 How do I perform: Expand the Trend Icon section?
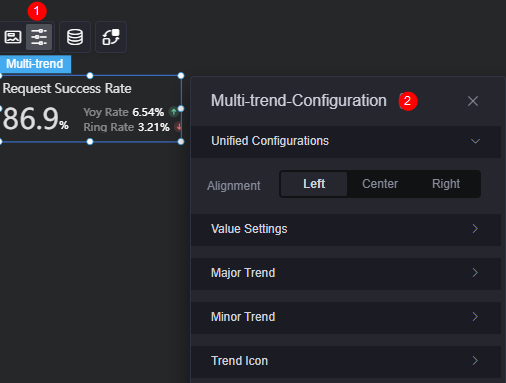pos(346,361)
